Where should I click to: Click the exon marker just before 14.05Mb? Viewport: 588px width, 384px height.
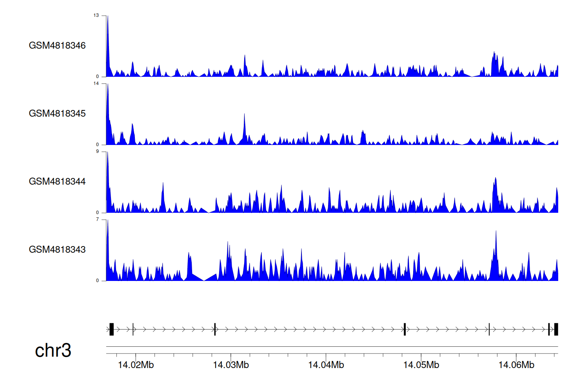pos(405,329)
